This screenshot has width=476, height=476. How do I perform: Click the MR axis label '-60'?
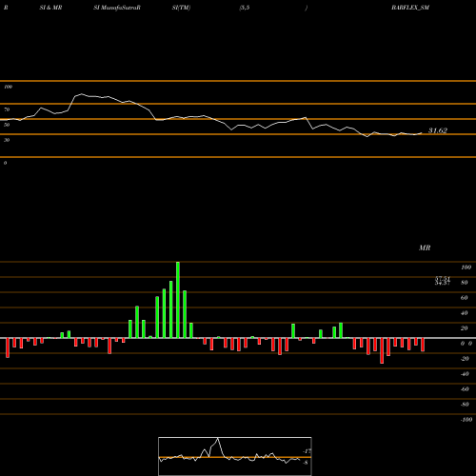click(465, 389)
